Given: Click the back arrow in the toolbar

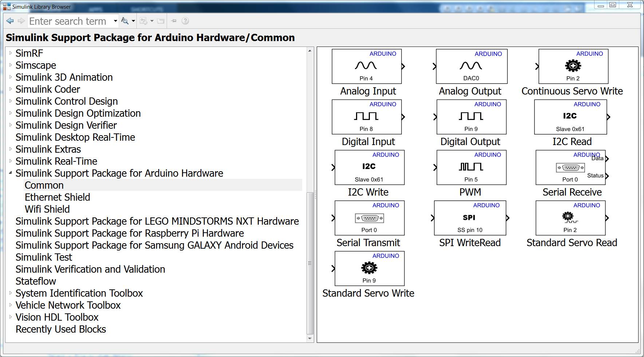Looking at the screenshot, I should point(10,21).
